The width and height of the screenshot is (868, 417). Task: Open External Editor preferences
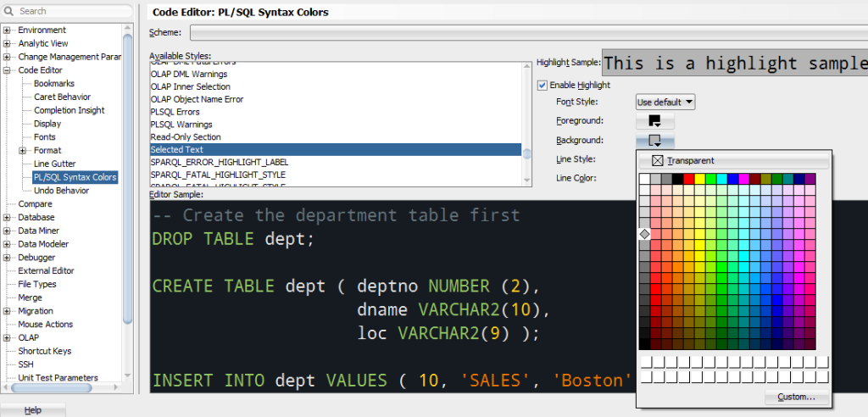coord(46,271)
